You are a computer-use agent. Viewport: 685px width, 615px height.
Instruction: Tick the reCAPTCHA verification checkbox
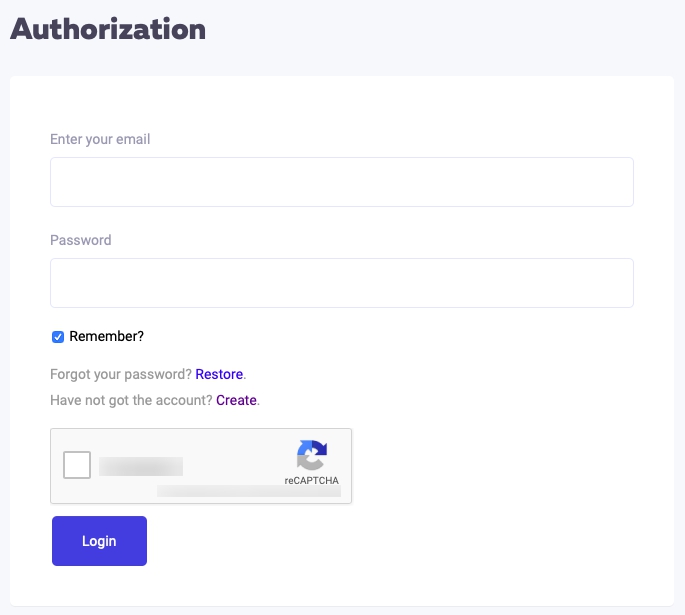[x=77, y=465]
